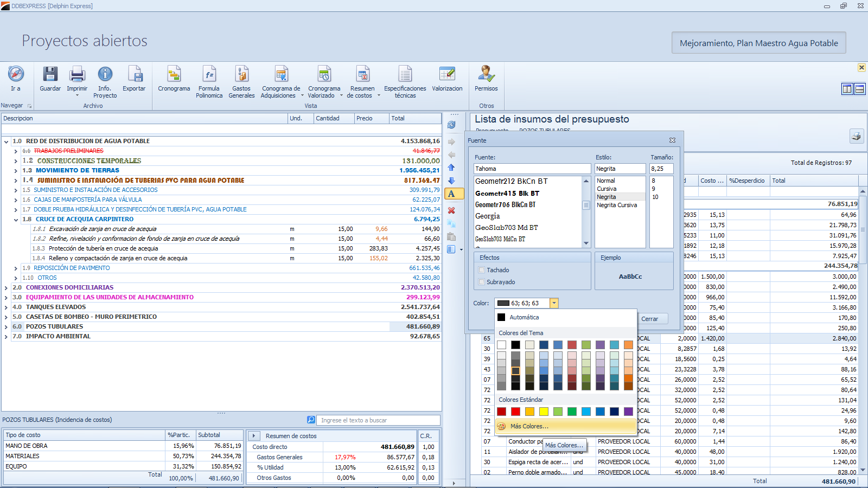Image resolution: width=868 pixels, height=488 pixels.
Task: Click the Info. Proyecto icon
Action: point(105,75)
